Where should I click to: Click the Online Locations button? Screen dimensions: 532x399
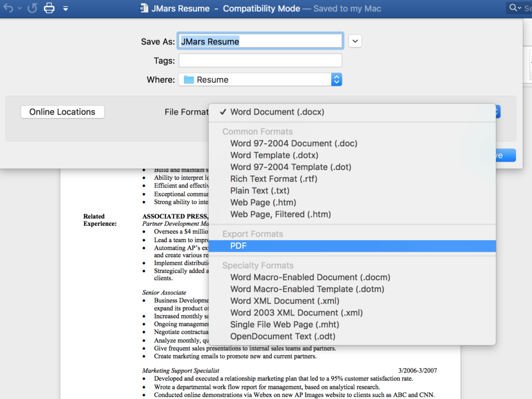[62, 112]
